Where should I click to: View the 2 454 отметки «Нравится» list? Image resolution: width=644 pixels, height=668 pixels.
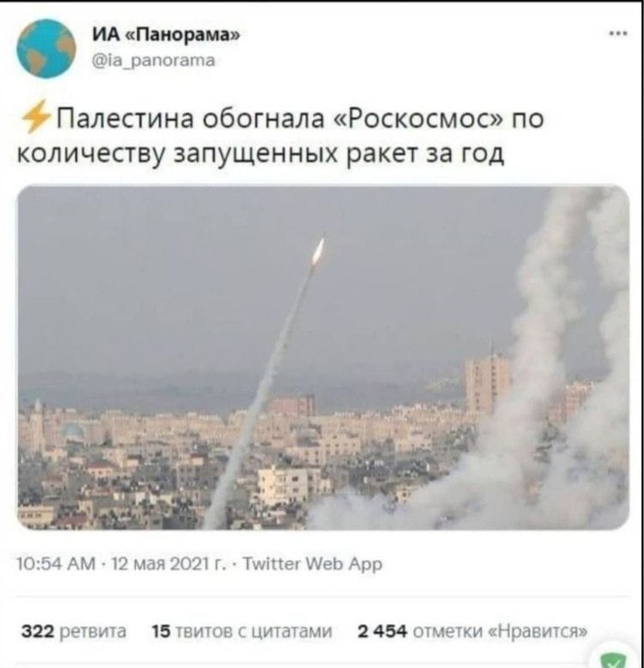tap(472, 631)
